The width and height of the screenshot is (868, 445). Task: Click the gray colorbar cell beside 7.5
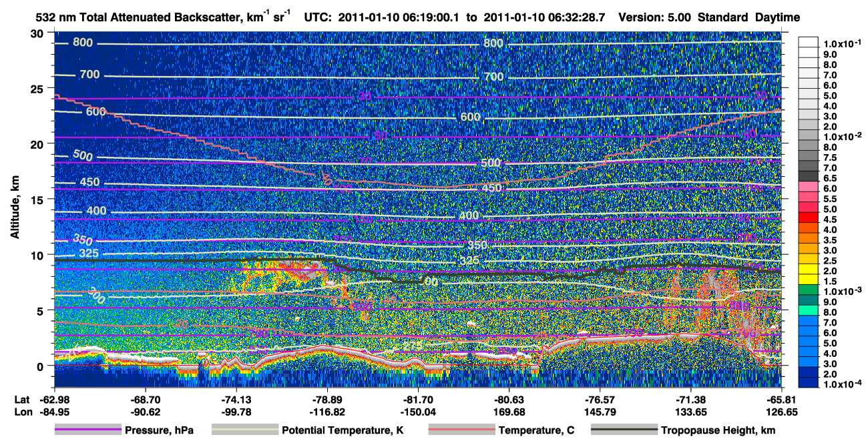click(809, 156)
